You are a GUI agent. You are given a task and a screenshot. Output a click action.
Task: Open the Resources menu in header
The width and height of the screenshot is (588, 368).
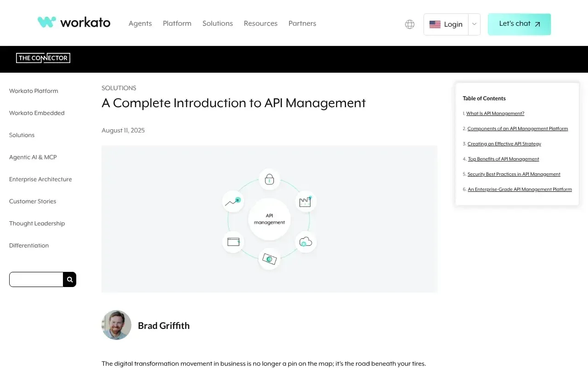coord(260,23)
